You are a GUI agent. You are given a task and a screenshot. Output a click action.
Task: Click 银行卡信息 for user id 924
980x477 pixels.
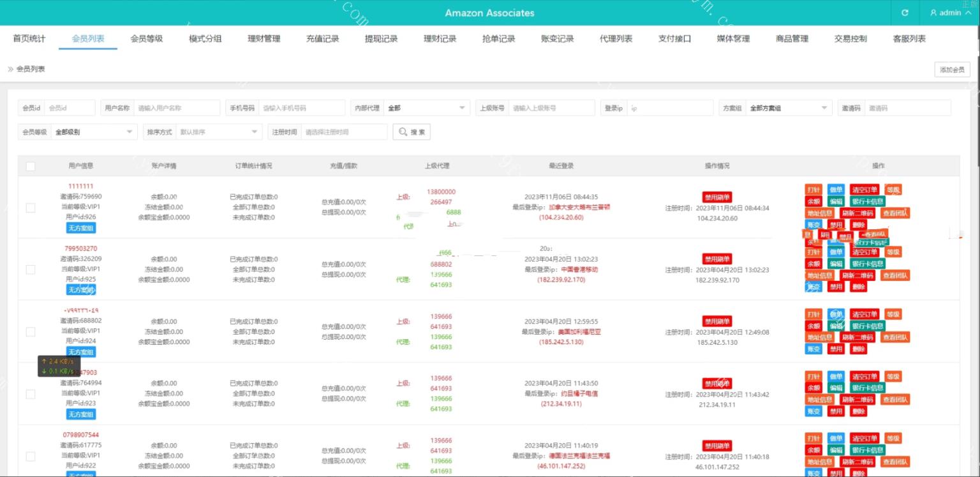click(x=867, y=326)
